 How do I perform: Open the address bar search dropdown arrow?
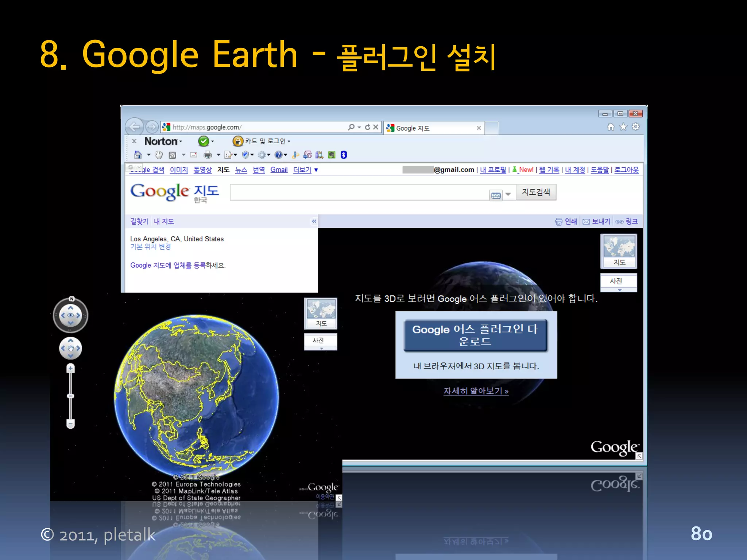click(359, 127)
